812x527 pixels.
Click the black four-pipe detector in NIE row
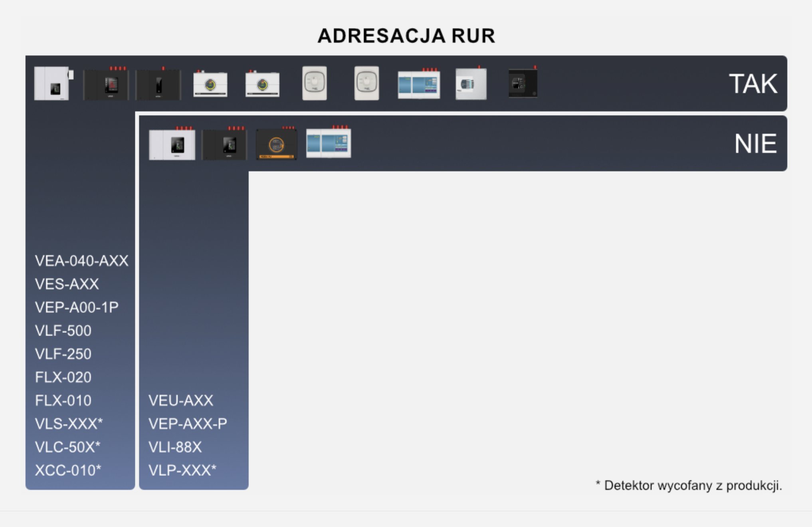pyautogui.click(x=224, y=145)
